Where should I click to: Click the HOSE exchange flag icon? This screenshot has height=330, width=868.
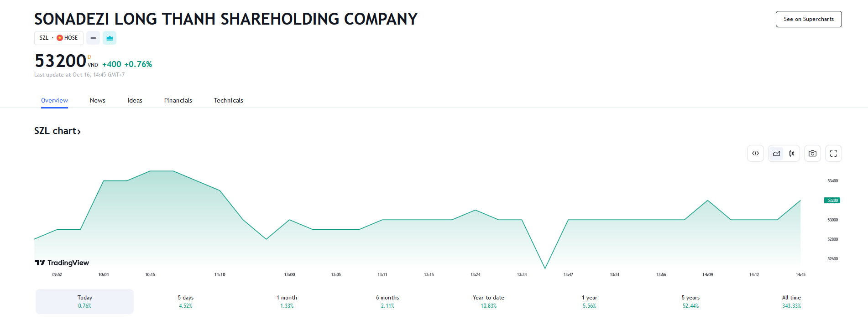point(60,38)
